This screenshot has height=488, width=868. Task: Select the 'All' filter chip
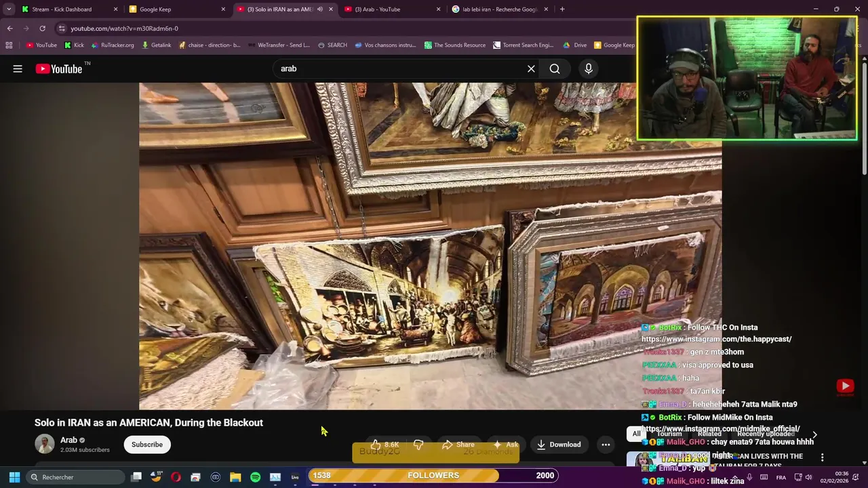pyautogui.click(x=636, y=434)
